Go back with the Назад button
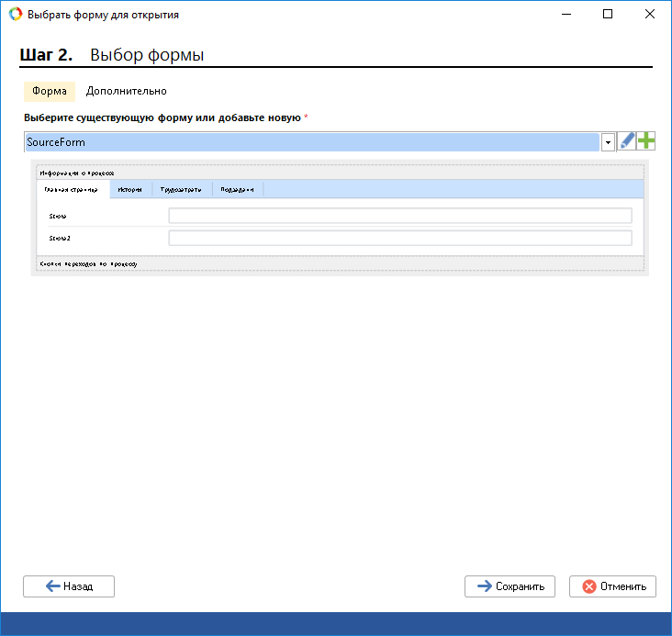This screenshot has width=672, height=636. [x=69, y=586]
